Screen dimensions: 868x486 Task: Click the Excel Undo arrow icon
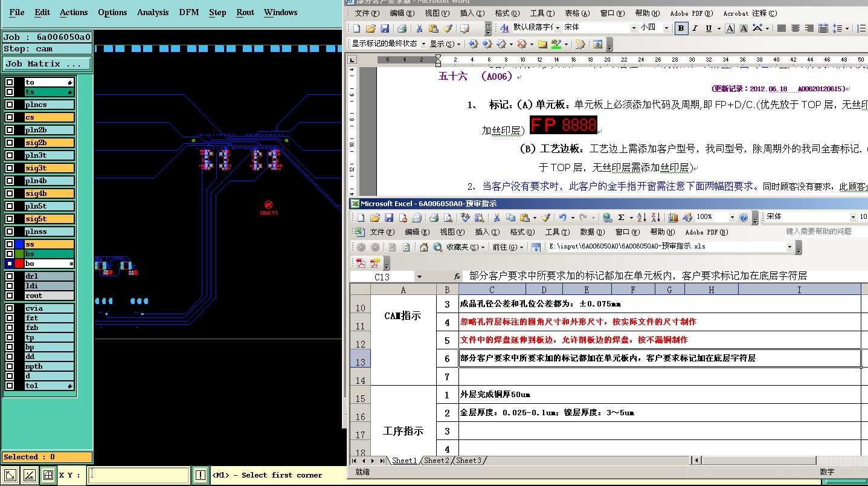[563, 218]
